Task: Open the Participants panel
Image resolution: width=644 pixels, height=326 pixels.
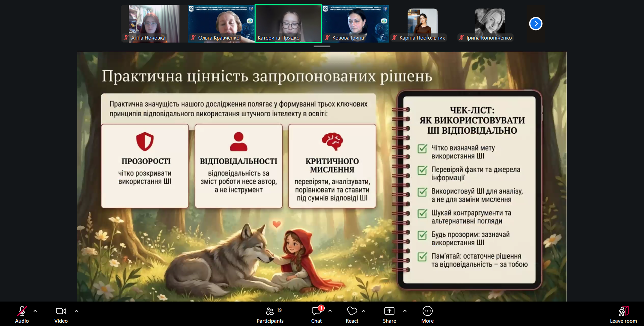Action: (270, 314)
